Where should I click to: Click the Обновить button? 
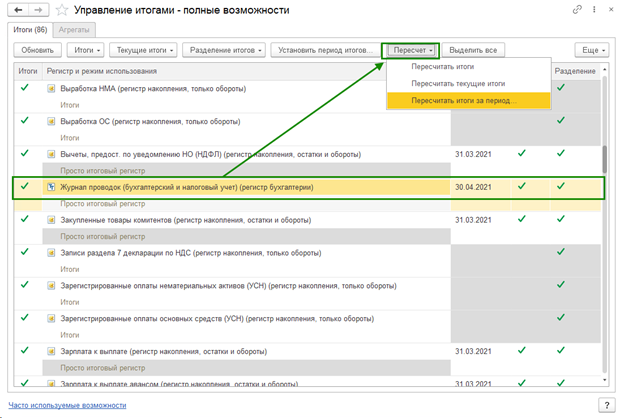[x=37, y=50]
